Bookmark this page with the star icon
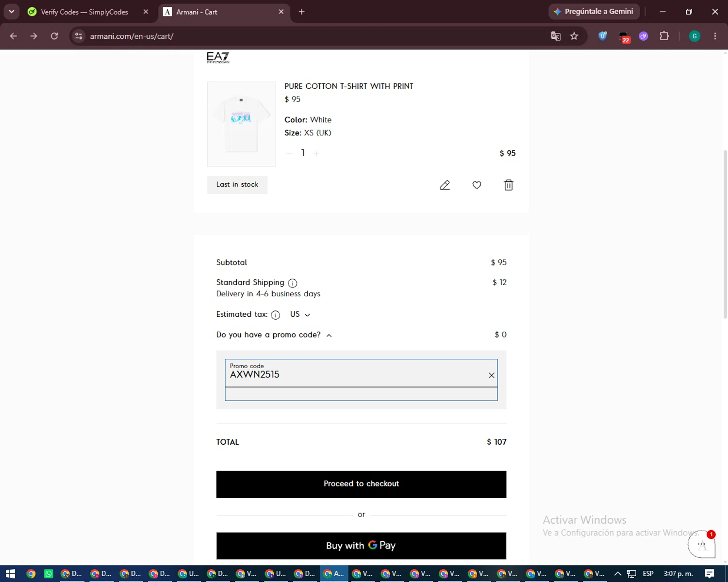 574,36
